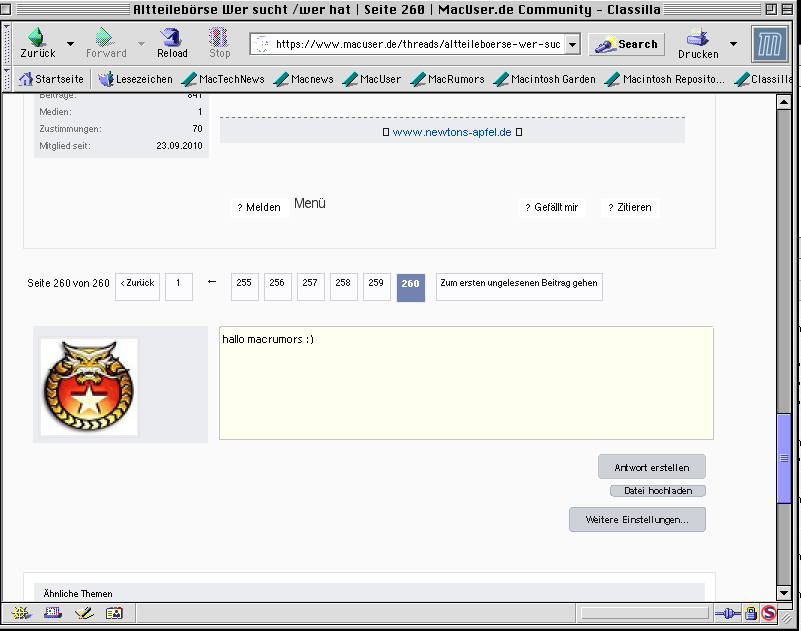The width and height of the screenshot is (801, 631).
Task: Like the post with Gefällt mir
Action: tap(552, 207)
